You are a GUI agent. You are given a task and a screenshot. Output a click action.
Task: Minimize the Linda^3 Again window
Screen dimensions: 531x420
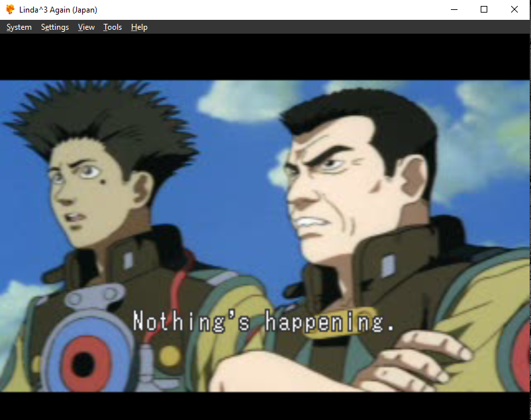pos(454,9)
